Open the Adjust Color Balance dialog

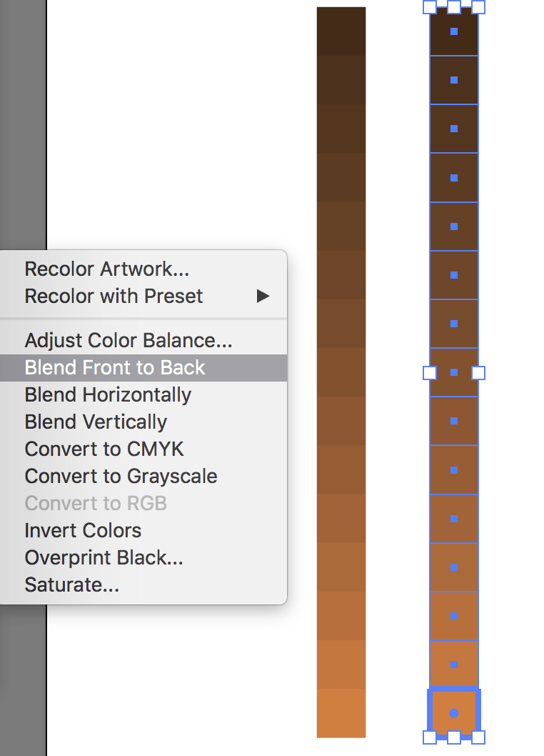(x=128, y=340)
